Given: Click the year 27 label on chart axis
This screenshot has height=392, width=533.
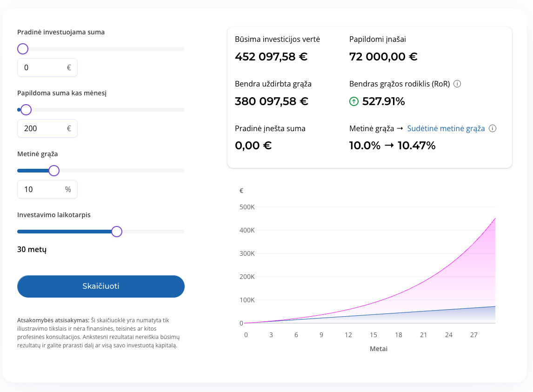Looking at the screenshot, I should (473, 335).
